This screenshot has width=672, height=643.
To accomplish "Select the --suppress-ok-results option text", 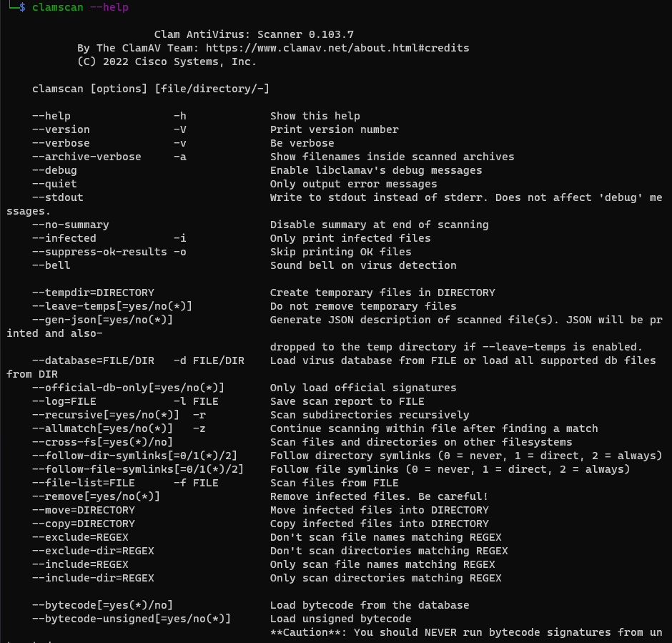I will 99,252.
